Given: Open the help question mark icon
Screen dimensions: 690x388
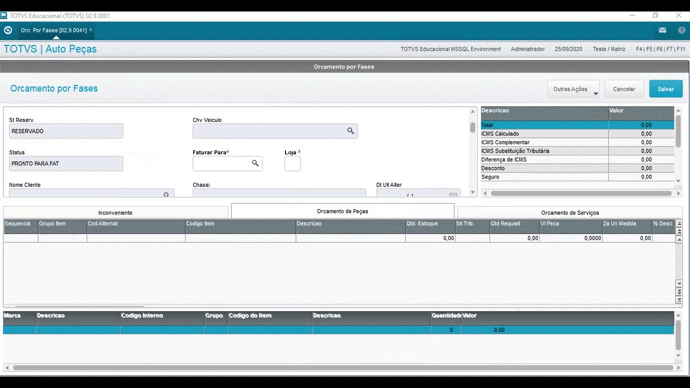Looking at the screenshot, I should click(x=682, y=30).
